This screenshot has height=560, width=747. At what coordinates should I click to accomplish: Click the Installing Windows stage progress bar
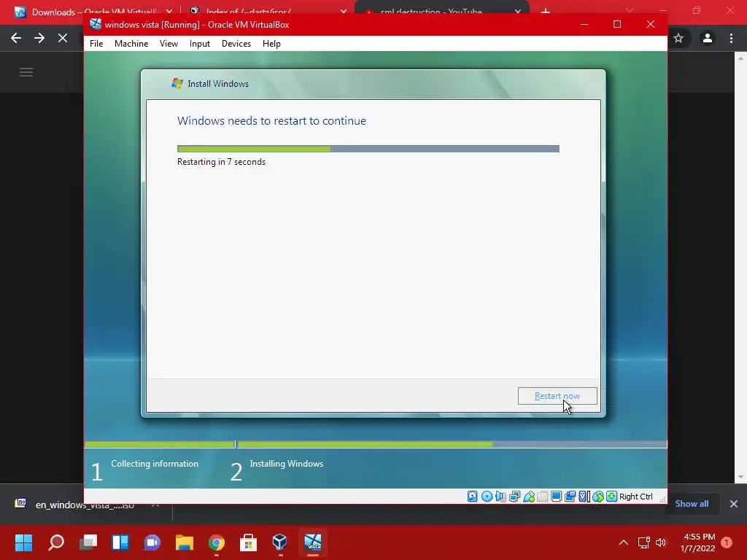452,444
